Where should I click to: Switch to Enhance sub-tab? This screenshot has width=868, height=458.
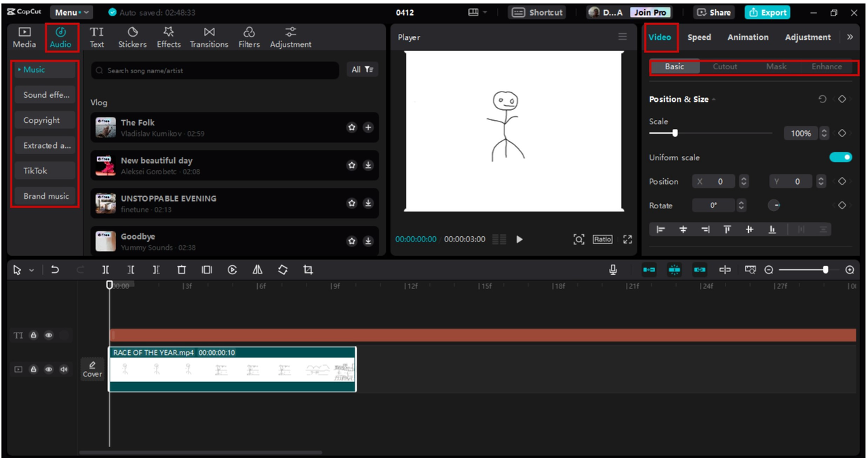pos(827,66)
